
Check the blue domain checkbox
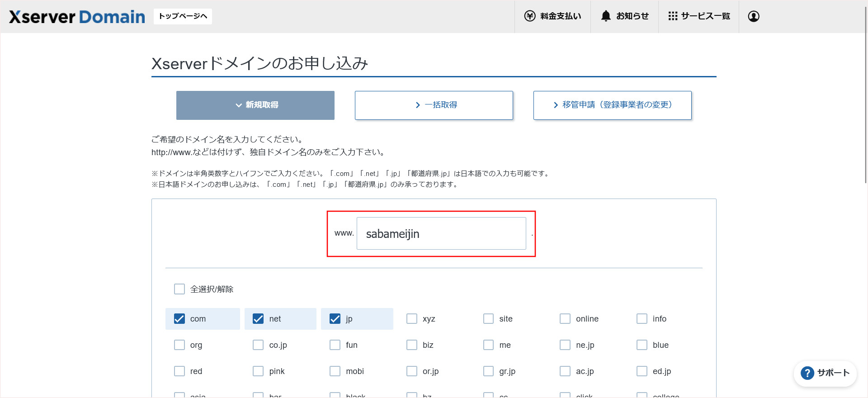tap(642, 345)
